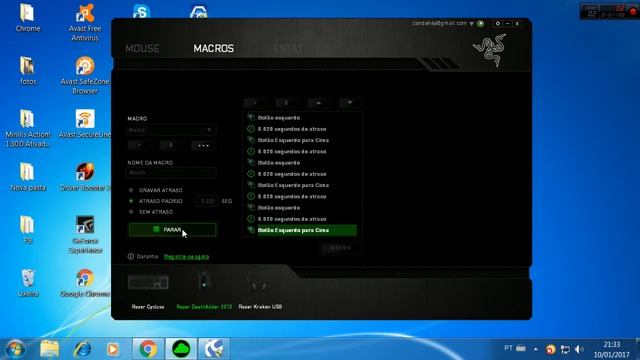Open Windows Media Player taskbar icon
The height and width of the screenshot is (360, 640).
point(113,349)
